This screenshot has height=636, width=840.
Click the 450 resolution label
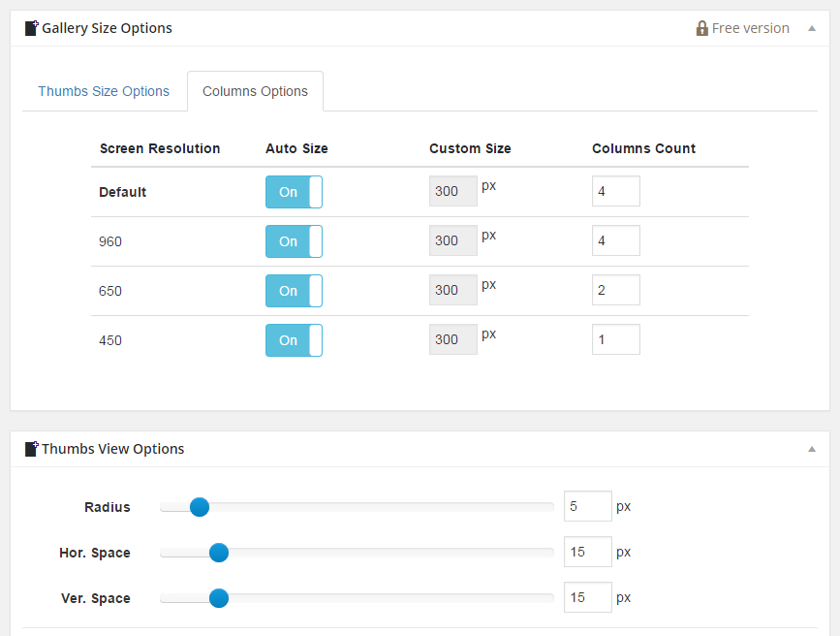pyautogui.click(x=110, y=340)
